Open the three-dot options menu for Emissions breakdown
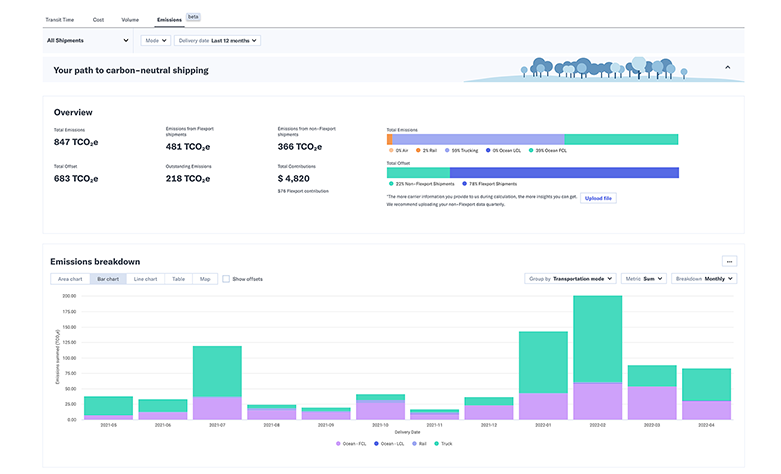The image size is (781, 474). pos(729,261)
